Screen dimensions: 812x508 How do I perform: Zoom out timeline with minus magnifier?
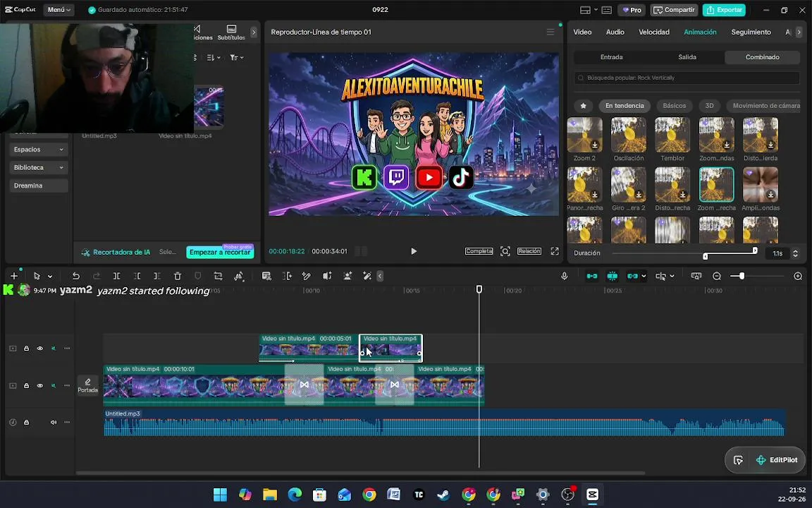(x=717, y=277)
